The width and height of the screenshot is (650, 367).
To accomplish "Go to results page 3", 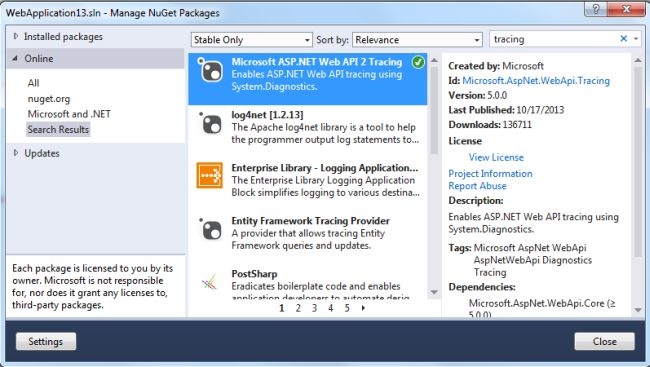I will click(x=314, y=308).
